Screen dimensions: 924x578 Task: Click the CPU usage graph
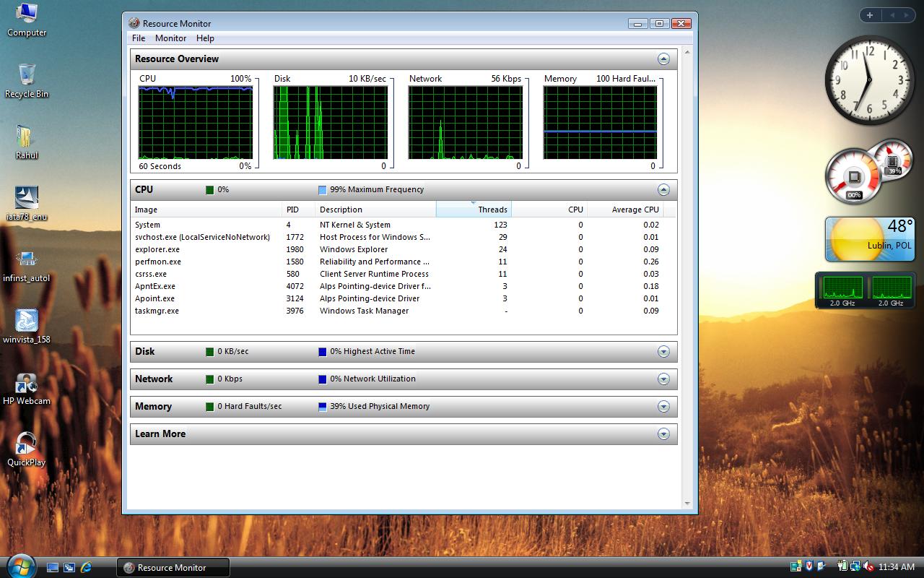tap(196, 123)
